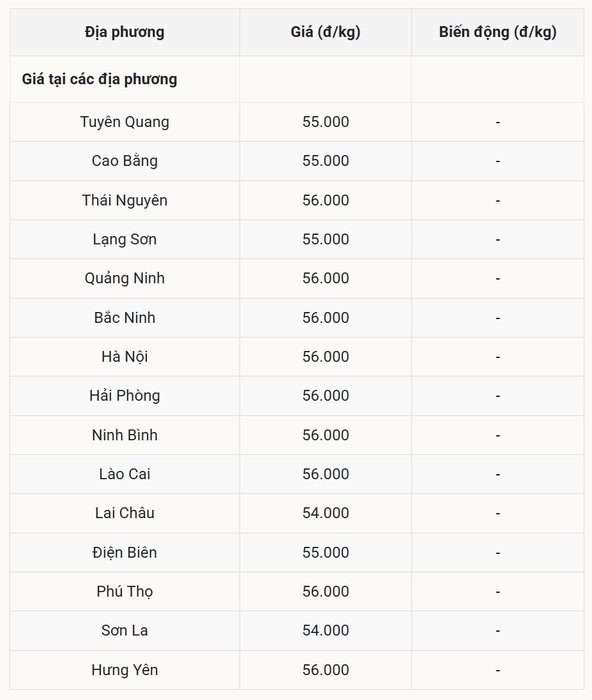Select the Bắc Ninh location cell
The width and height of the screenshot is (592, 700).
click(125, 318)
